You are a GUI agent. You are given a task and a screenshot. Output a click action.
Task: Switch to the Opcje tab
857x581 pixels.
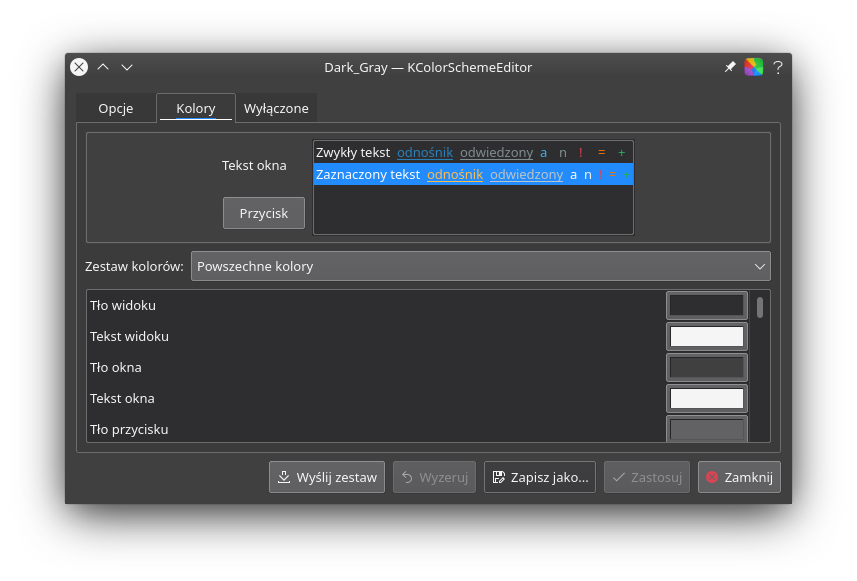coord(116,108)
